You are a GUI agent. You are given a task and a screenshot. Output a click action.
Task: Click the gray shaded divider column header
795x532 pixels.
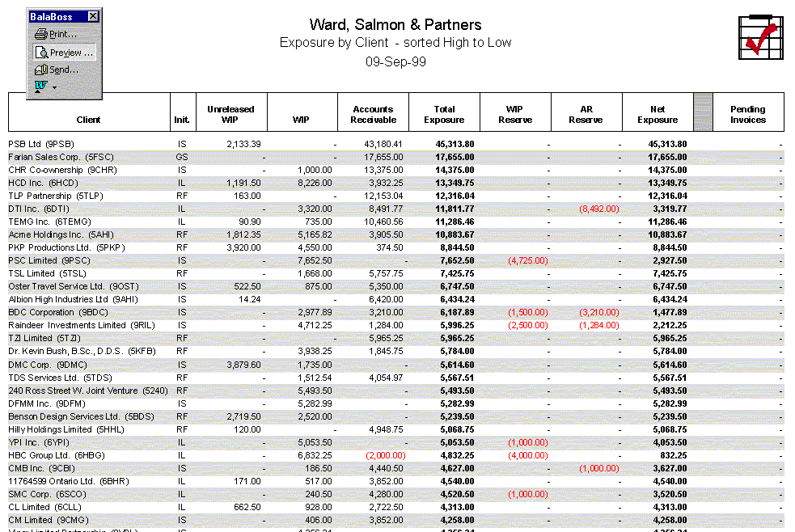coord(703,112)
